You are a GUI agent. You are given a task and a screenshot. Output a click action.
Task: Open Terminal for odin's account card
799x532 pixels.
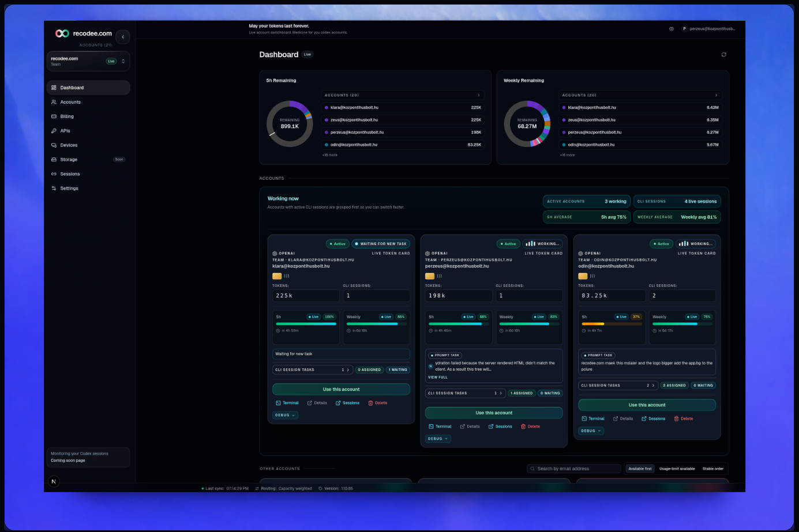[592, 418]
